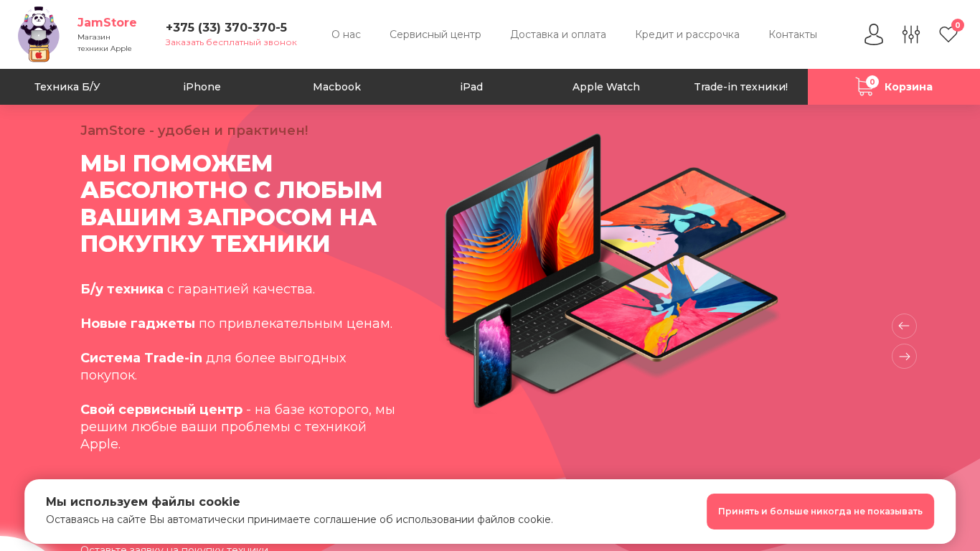Screen dimensions: 980x551
Task: Click the MacBook and iPad banner image
Action: [x=616, y=270]
